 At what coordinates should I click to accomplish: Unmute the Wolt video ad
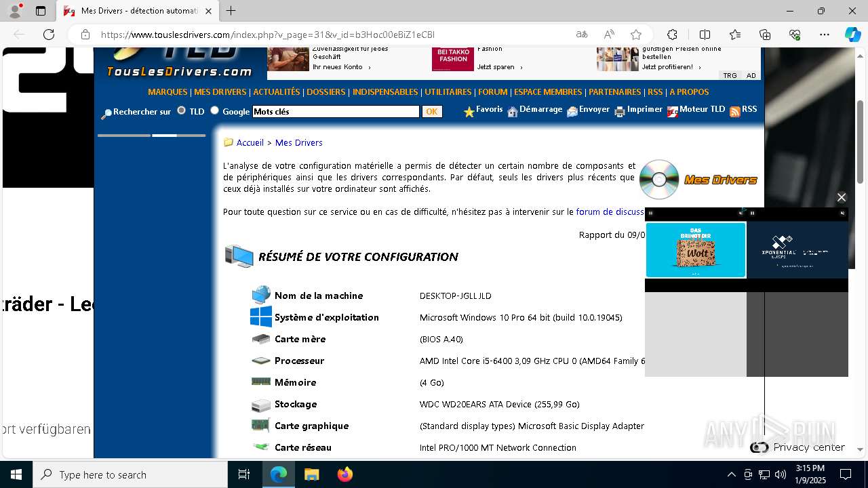[741, 213]
